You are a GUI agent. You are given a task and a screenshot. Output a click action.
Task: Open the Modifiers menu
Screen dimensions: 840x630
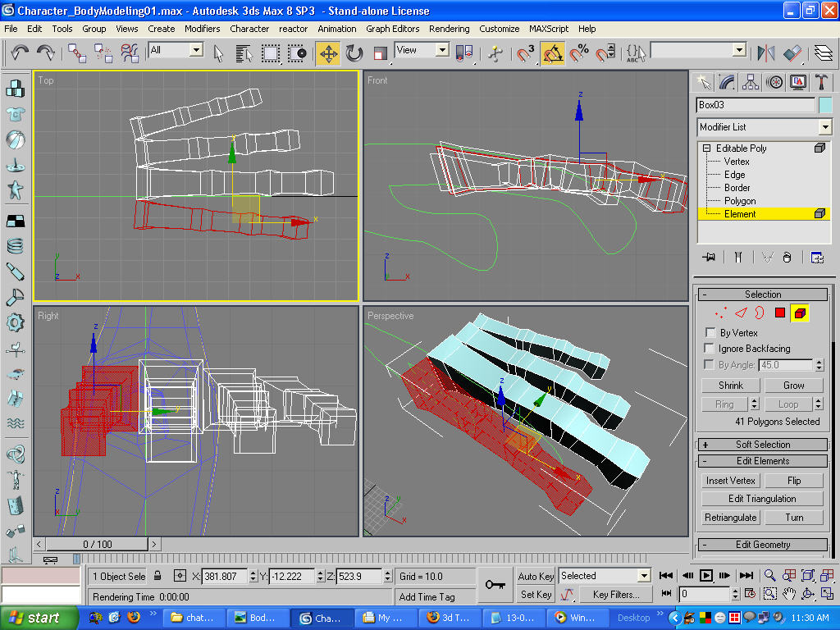click(x=202, y=29)
